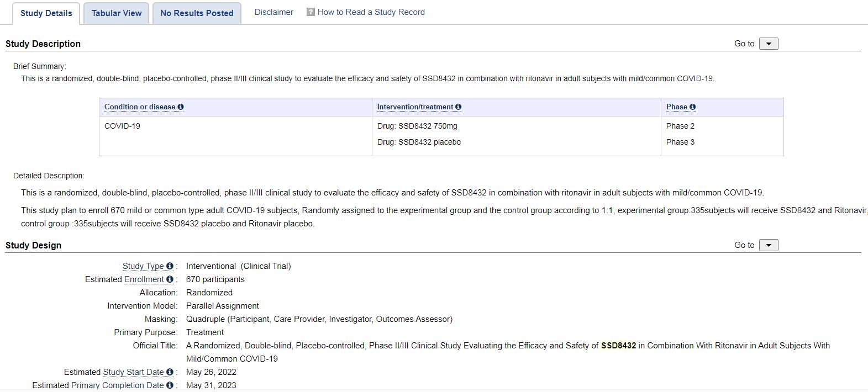Click info icon beside Primary Completion Date
Viewport: 868px width, 392px height.
170,385
